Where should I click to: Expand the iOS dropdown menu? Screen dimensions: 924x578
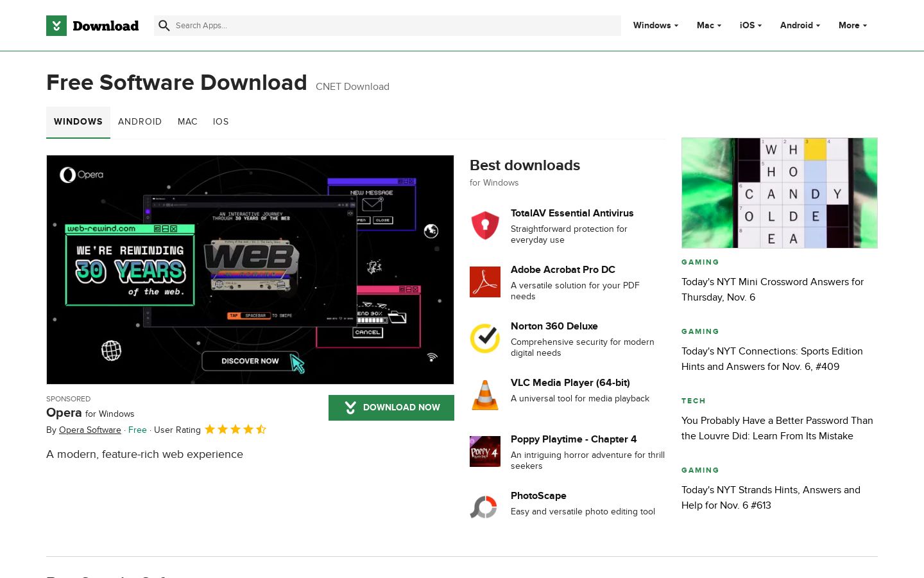coord(751,26)
